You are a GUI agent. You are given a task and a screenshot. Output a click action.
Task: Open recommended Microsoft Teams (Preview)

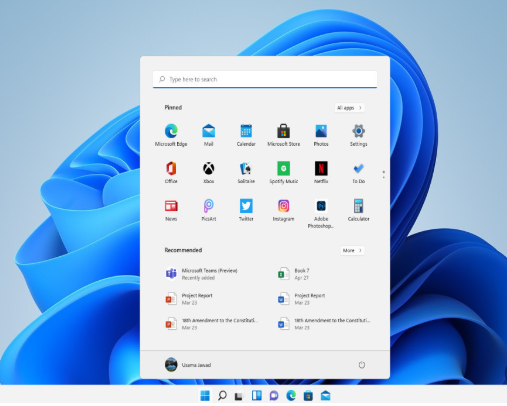click(x=202, y=274)
